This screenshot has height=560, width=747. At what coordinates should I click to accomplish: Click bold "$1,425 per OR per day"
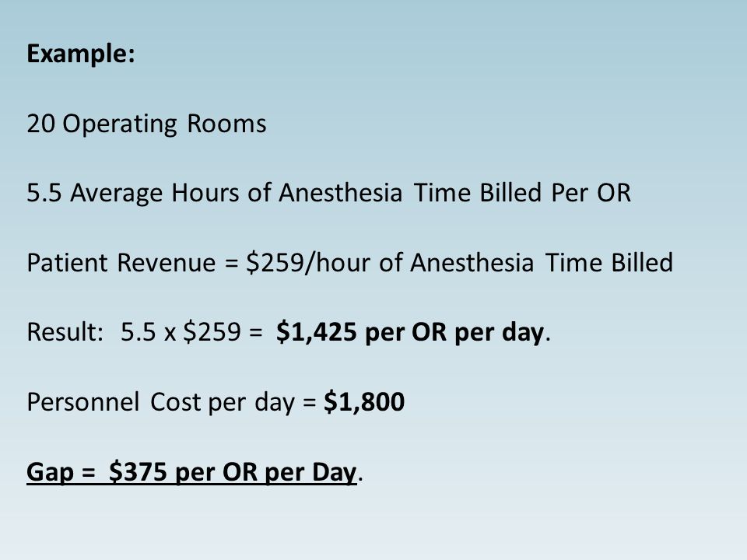410,332
